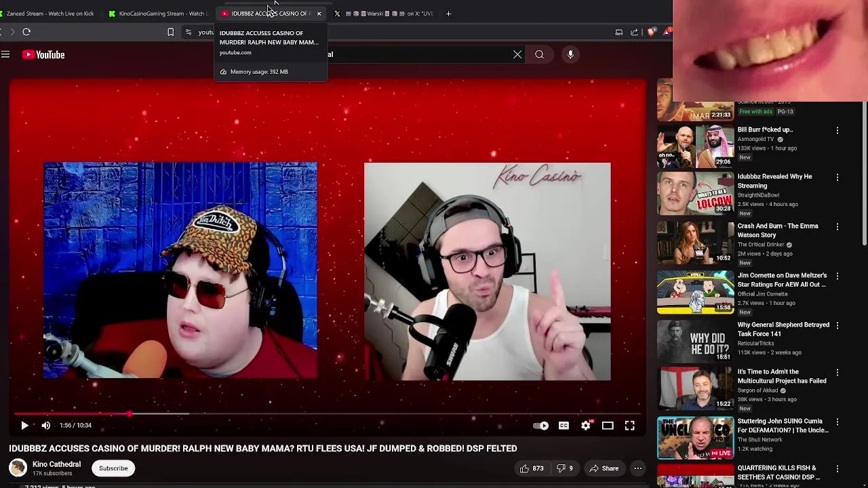Open a new browser tab
Screen dimensions: 868x488
[448, 14]
